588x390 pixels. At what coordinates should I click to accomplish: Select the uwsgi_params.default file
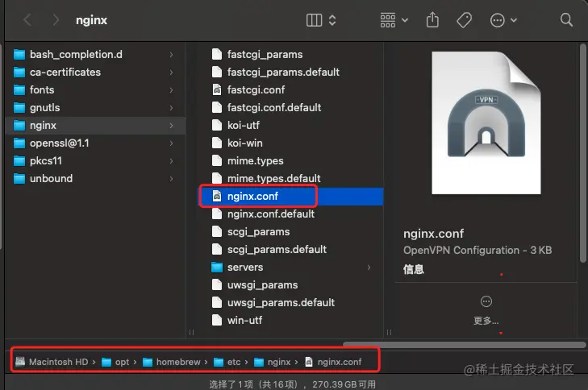290,303
